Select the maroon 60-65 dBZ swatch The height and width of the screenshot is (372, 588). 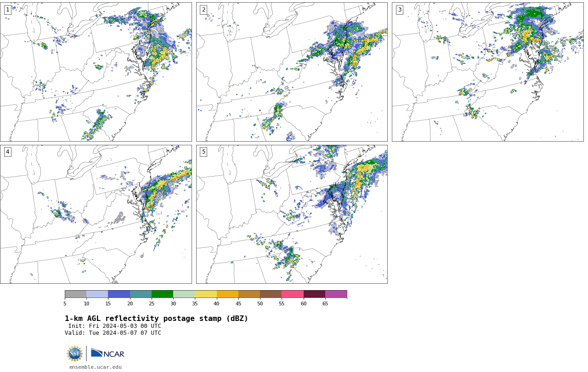point(314,294)
